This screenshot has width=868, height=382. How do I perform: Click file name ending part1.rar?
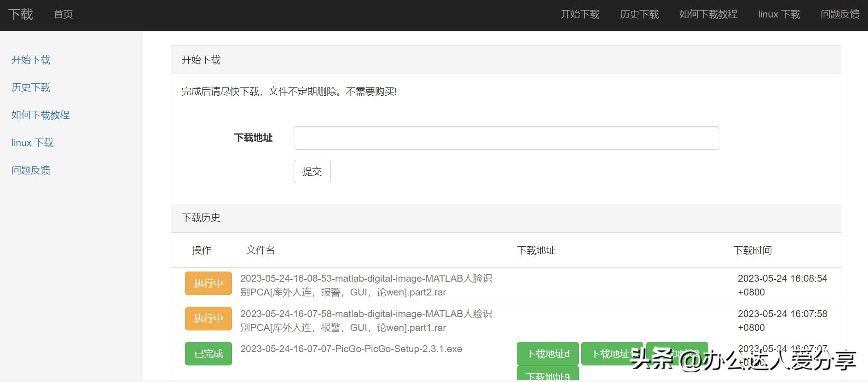(x=366, y=321)
